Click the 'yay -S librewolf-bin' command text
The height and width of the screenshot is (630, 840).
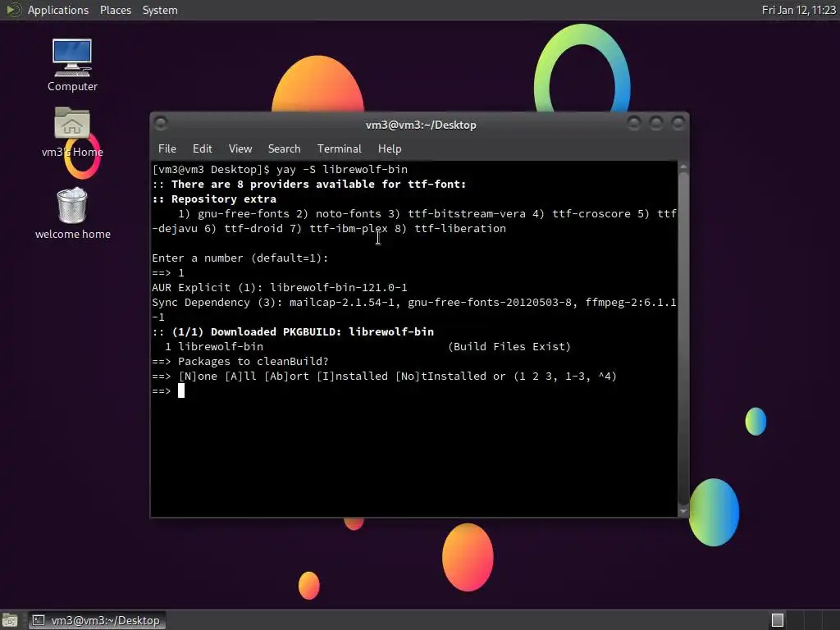coord(342,169)
